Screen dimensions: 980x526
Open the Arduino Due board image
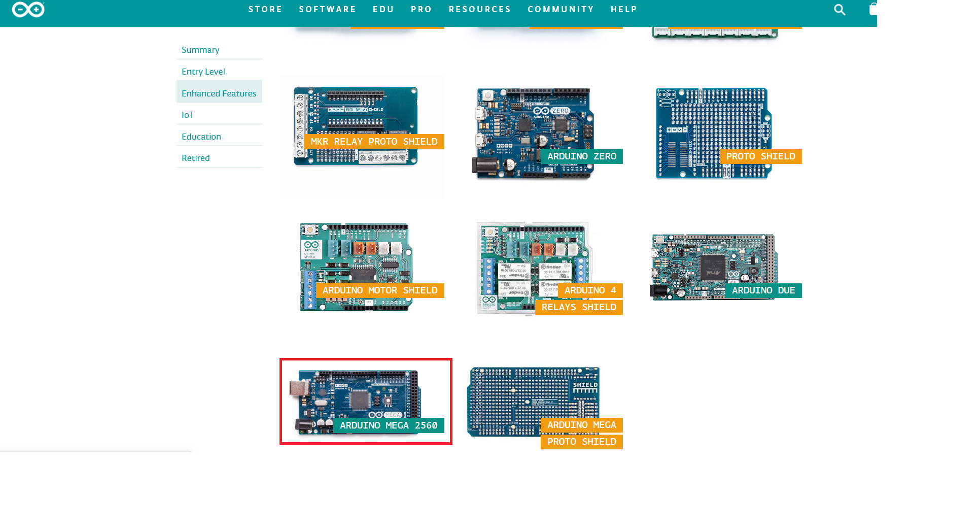click(714, 267)
